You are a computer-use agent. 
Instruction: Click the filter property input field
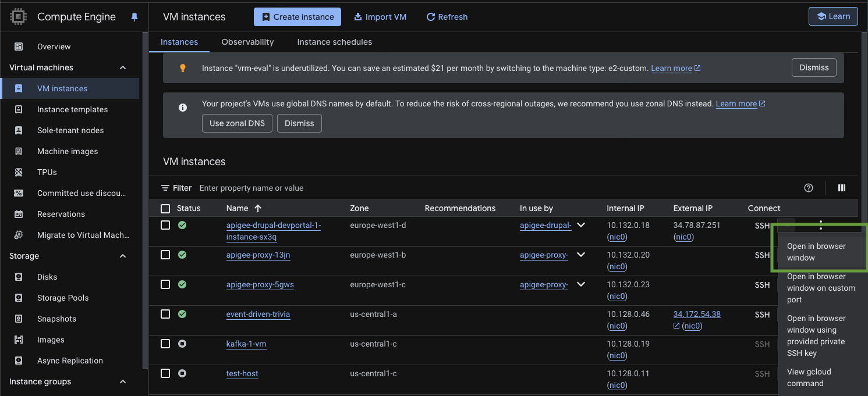point(291,187)
